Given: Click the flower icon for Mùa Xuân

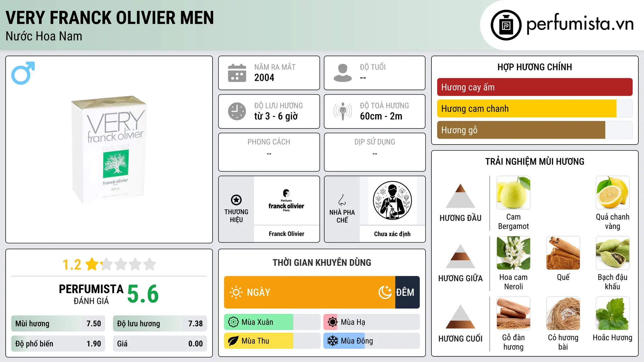Looking at the screenshot, I should pos(233,322).
